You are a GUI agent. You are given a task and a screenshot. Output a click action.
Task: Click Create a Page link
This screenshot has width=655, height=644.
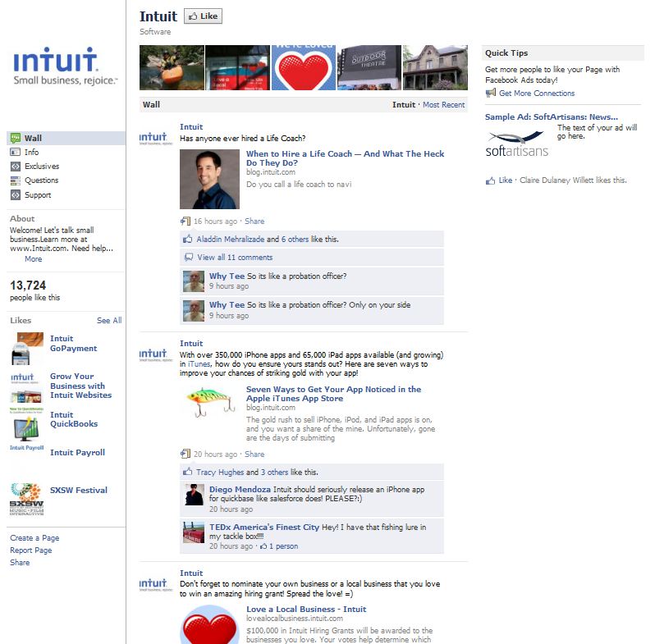click(x=34, y=538)
